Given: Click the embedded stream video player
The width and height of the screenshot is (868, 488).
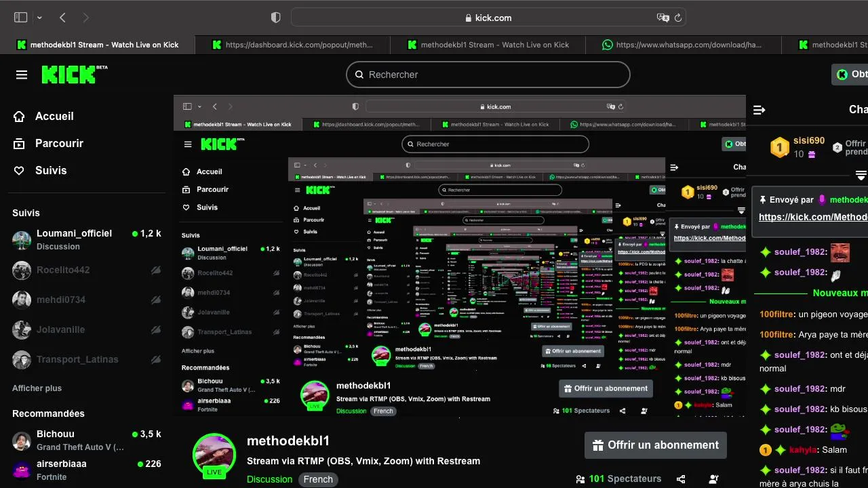Looking at the screenshot, I should 460,256.
